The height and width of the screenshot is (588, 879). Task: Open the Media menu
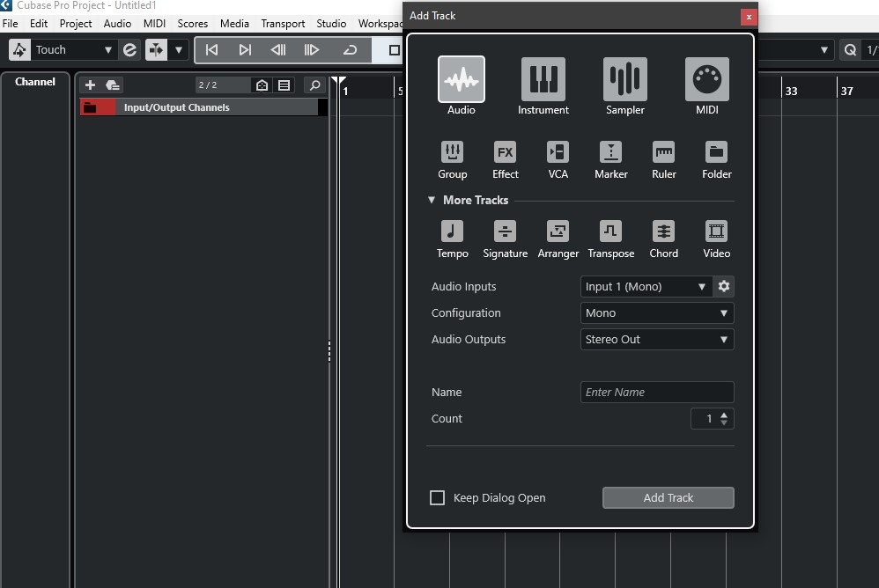coord(234,24)
